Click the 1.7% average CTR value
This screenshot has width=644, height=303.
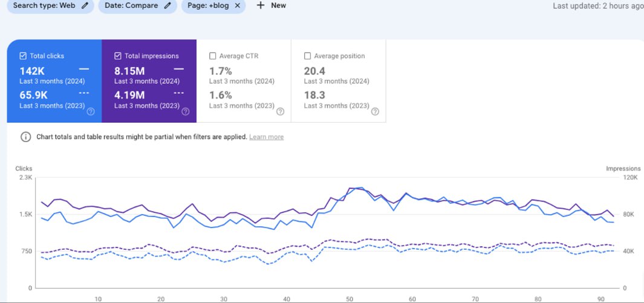click(x=221, y=71)
